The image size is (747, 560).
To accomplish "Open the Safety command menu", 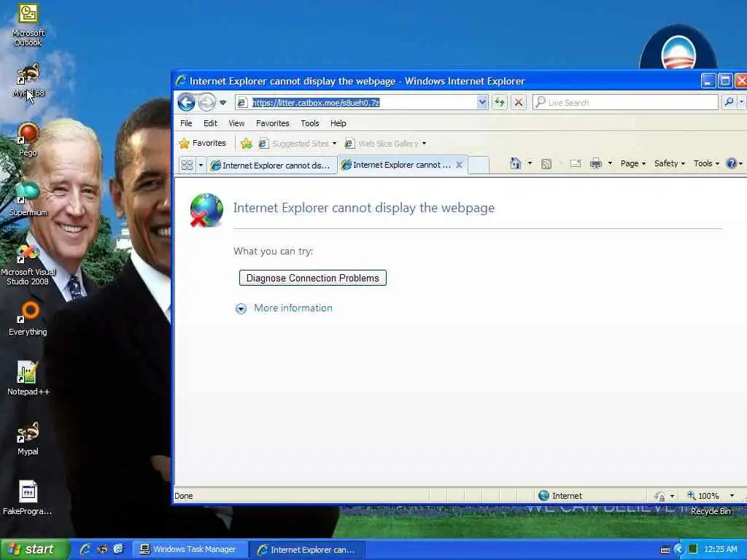I will click(x=670, y=163).
